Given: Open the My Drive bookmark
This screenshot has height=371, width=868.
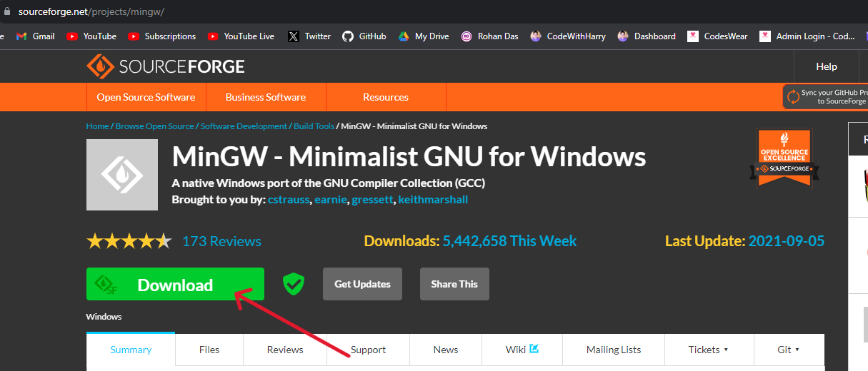Looking at the screenshot, I should click(x=424, y=36).
